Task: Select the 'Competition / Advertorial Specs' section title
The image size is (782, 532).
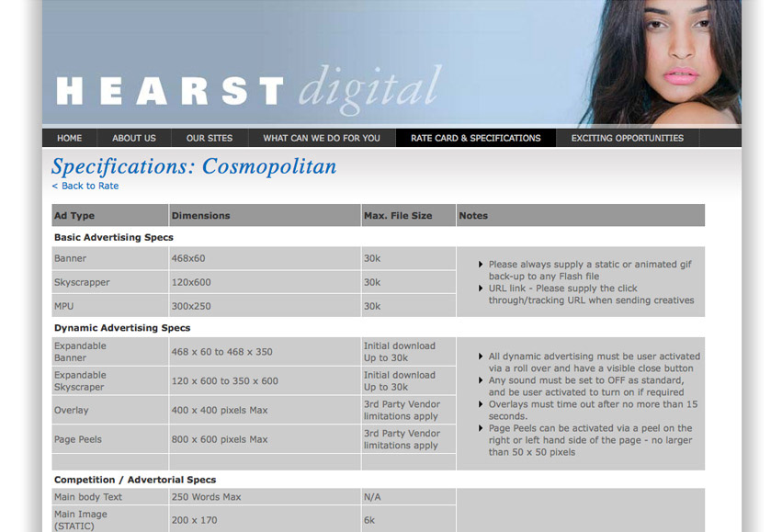Action: (135, 480)
